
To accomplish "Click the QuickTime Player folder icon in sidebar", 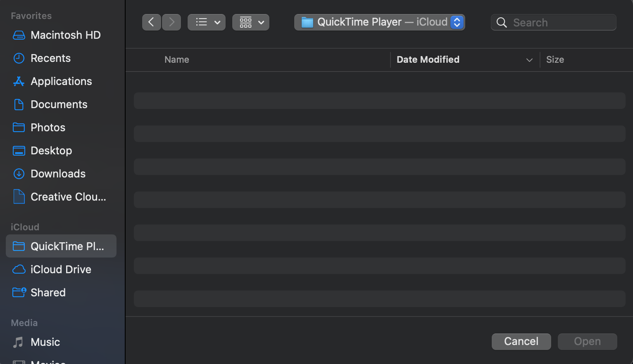I will pyautogui.click(x=19, y=246).
